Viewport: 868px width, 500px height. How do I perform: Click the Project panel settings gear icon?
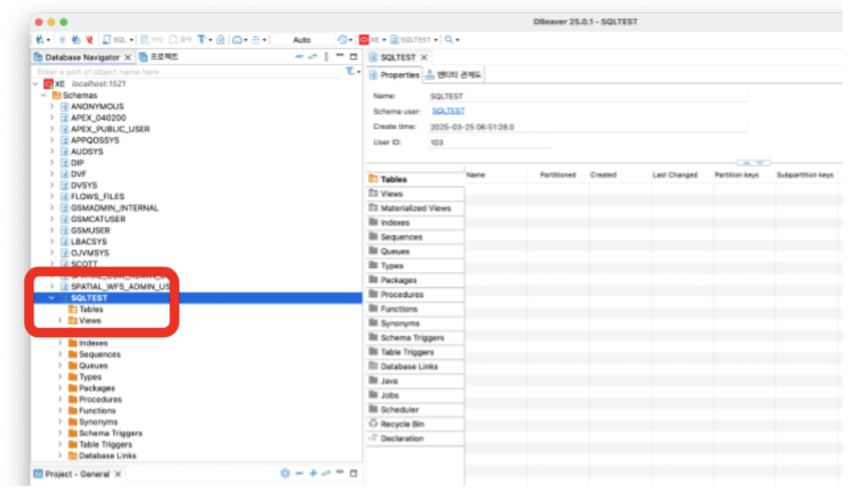point(285,473)
